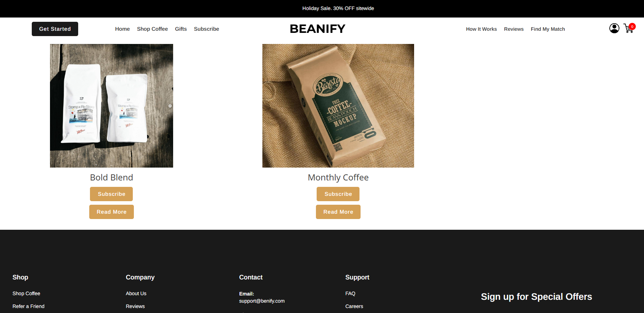Go to the Home navigation link
Image resolution: width=644 pixels, height=313 pixels.
tap(122, 29)
